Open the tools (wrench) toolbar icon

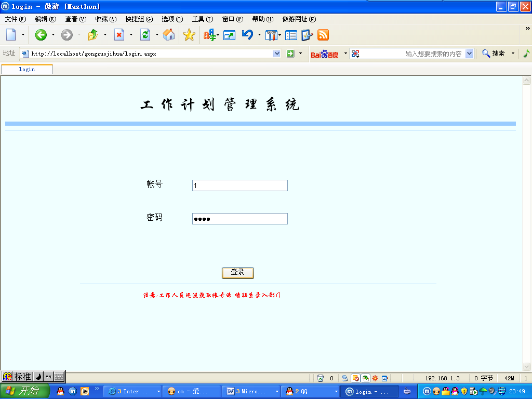[x=271, y=35]
